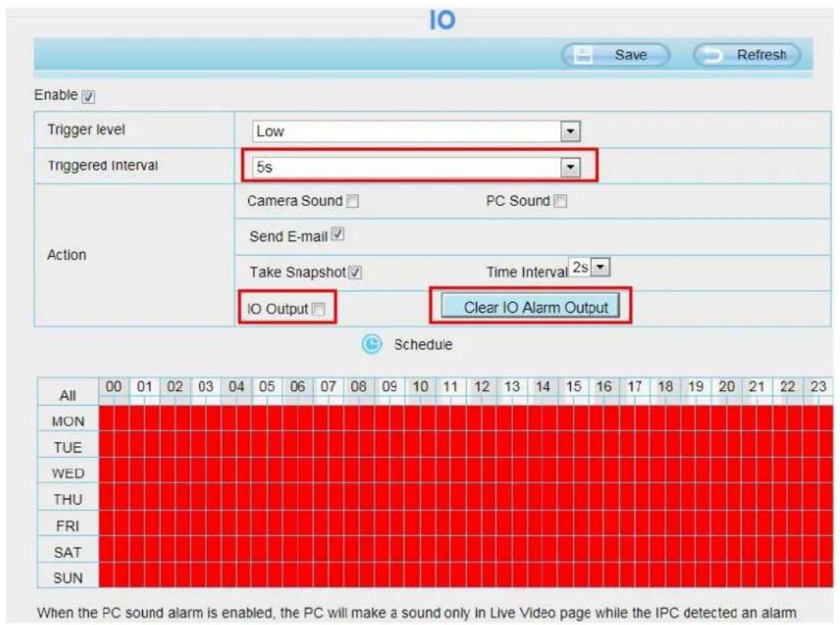Click the 09 hour column header
840x625 pixels.
pyautogui.click(x=390, y=387)
